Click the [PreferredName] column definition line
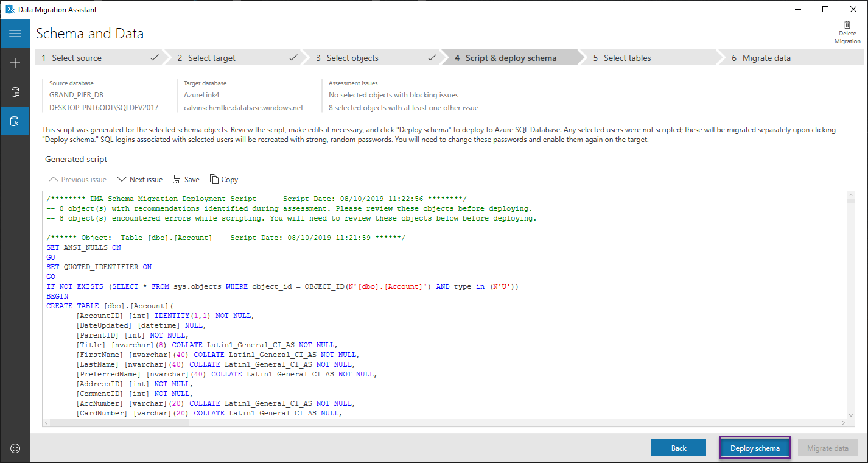 tap(226, 374)
